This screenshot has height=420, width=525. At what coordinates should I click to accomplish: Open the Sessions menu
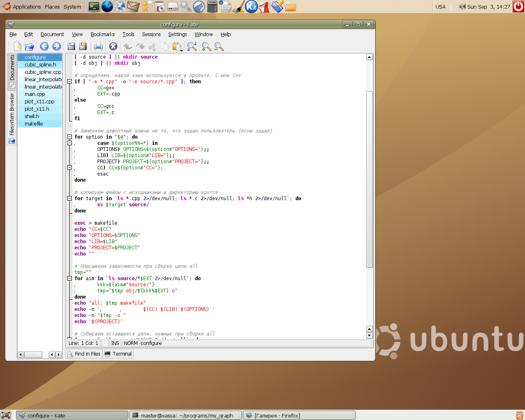tap(151, 34)
